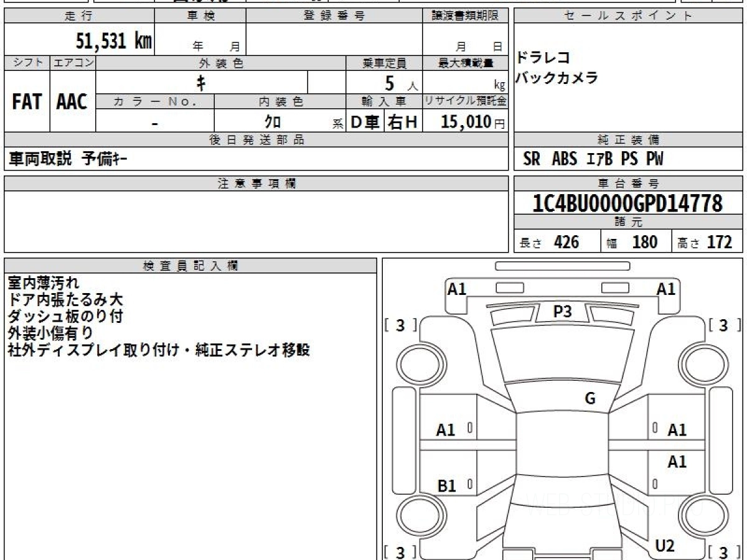This screenshot has height=560, width=747.
Task: Select the バックカメラ sales point
Action: coord(557,78)
